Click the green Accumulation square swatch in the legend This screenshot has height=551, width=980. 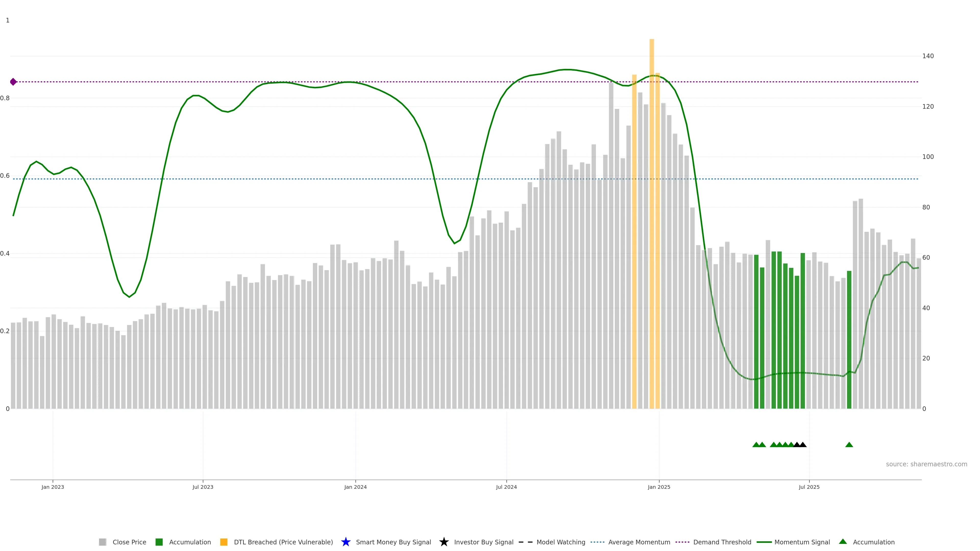tap(159, 542)
